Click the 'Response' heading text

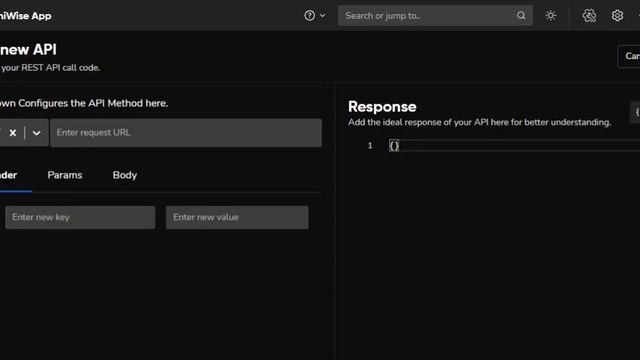tap(382, 107)
